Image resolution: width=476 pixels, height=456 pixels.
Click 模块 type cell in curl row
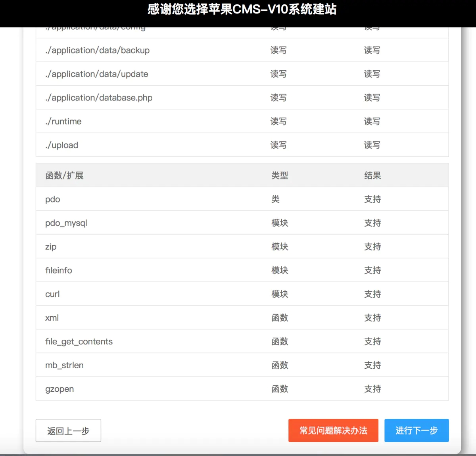click(x=280, y=294)
